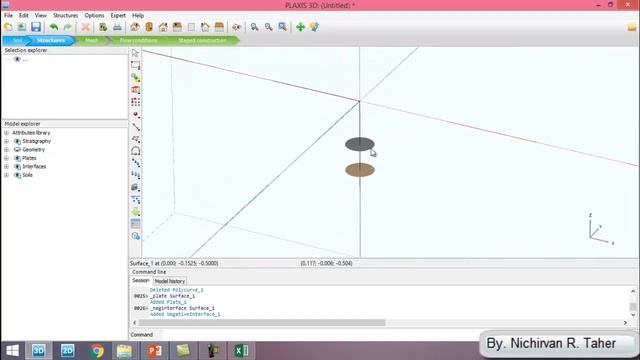Screen dimensions: 640x360
Task: Click the Redo arrow icon
Action: coord(67,27)
